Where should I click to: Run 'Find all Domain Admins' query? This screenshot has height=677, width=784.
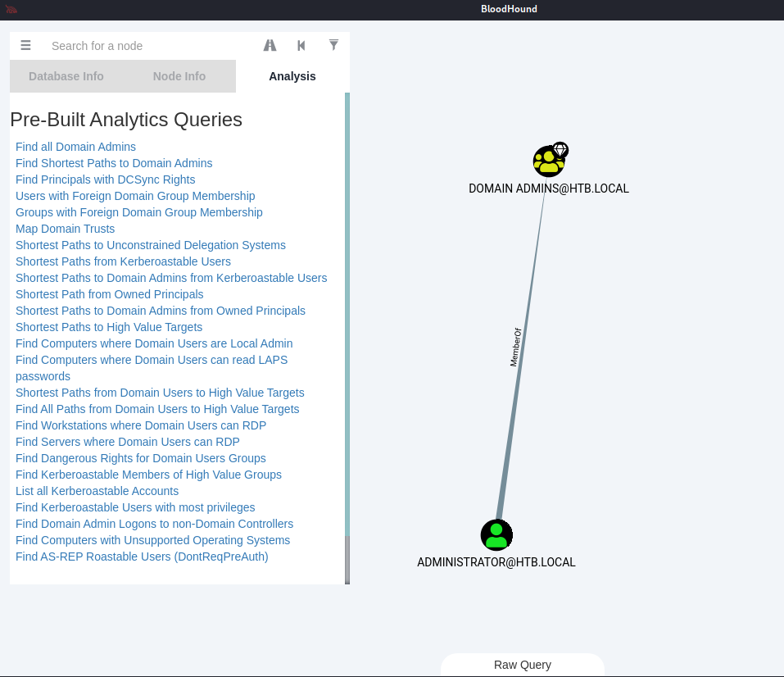click(x=75, y=147)
